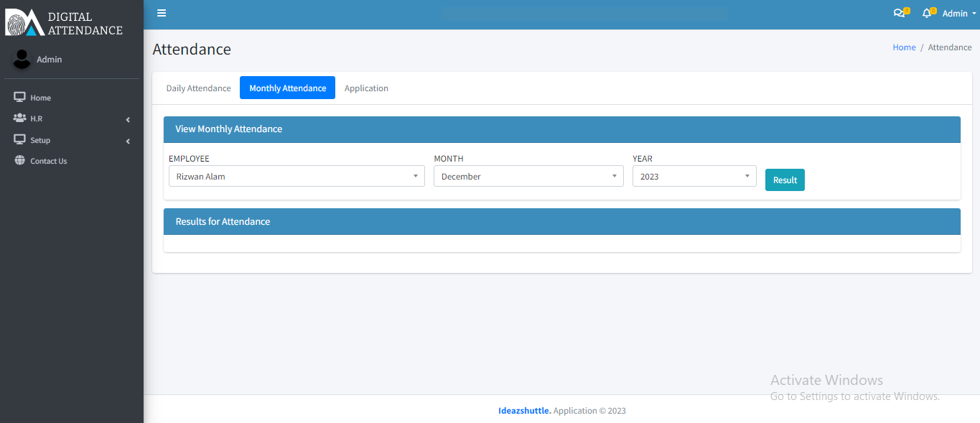Follow the Home breadcrumb link
Image resolution: width=980 pixels, height=423 pixels.
[904, 47]
